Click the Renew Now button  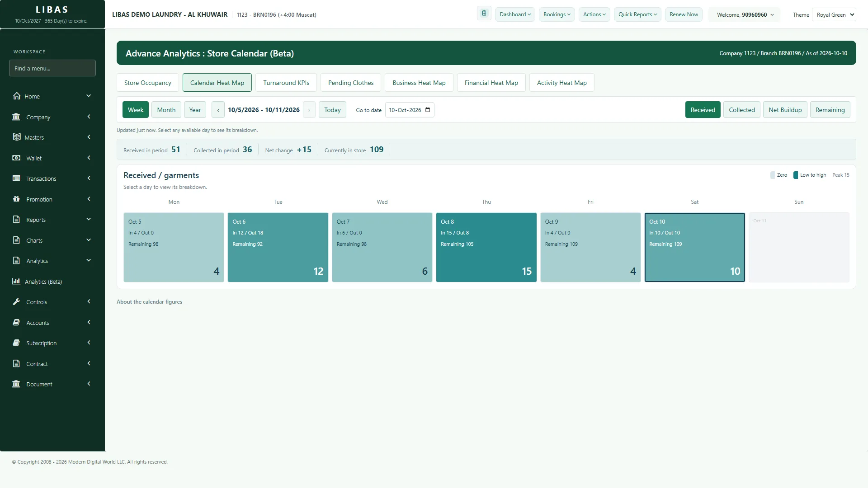[684, 14]
